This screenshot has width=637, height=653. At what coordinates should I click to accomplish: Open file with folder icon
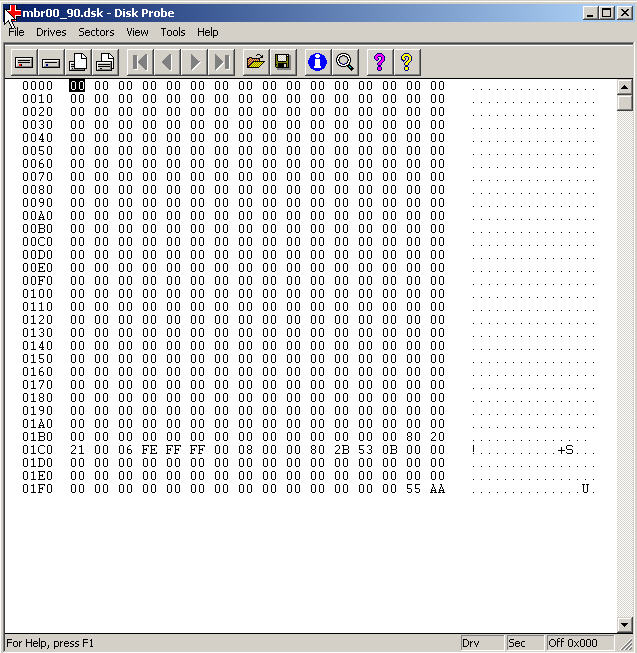256,62
